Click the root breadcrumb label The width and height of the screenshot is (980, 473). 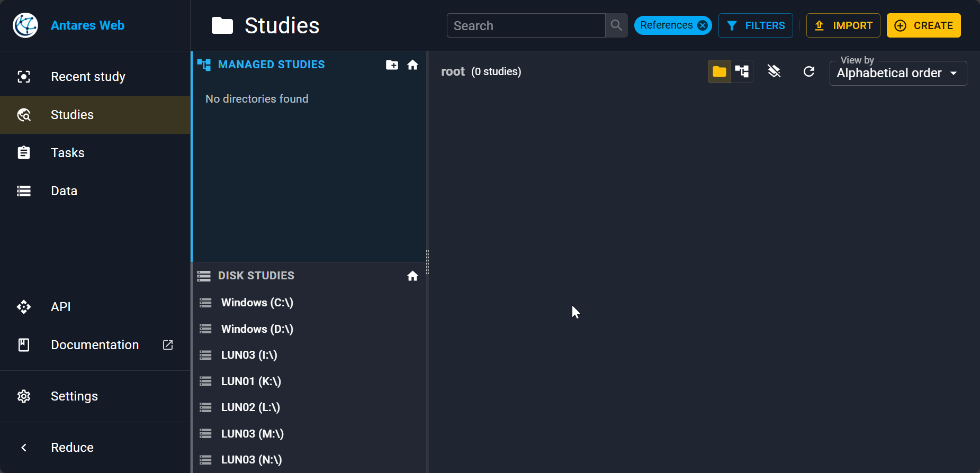tap(453, 71)
